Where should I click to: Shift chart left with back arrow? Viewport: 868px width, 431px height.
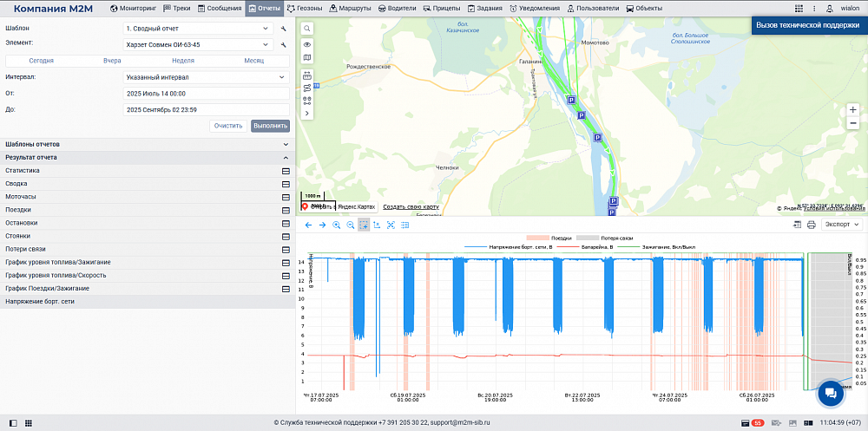pos(308,225)
